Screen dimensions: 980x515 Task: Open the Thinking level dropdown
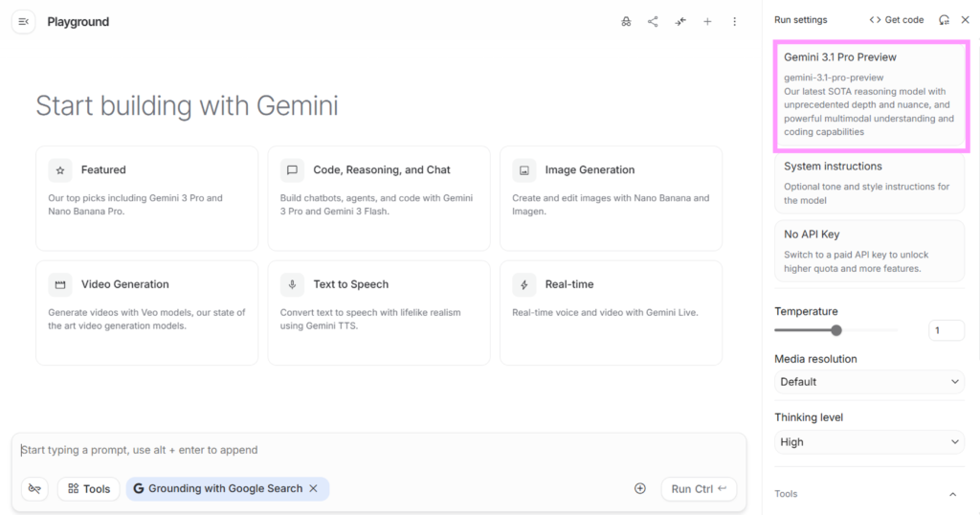869,442
